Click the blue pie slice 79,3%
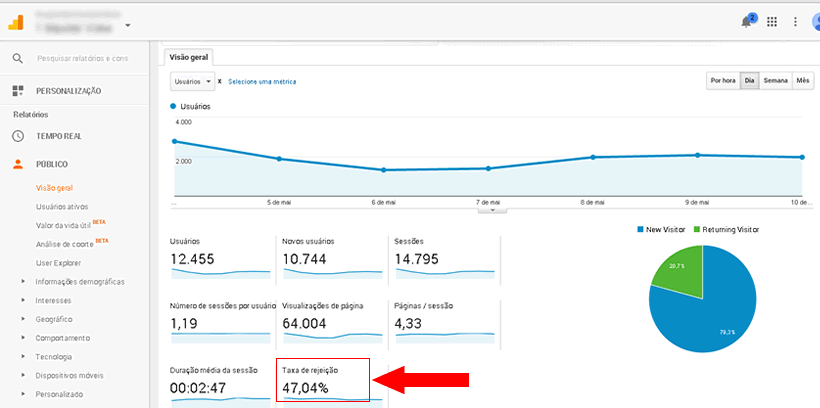Viewport: 820px width, 408px height. coord(716,314)
